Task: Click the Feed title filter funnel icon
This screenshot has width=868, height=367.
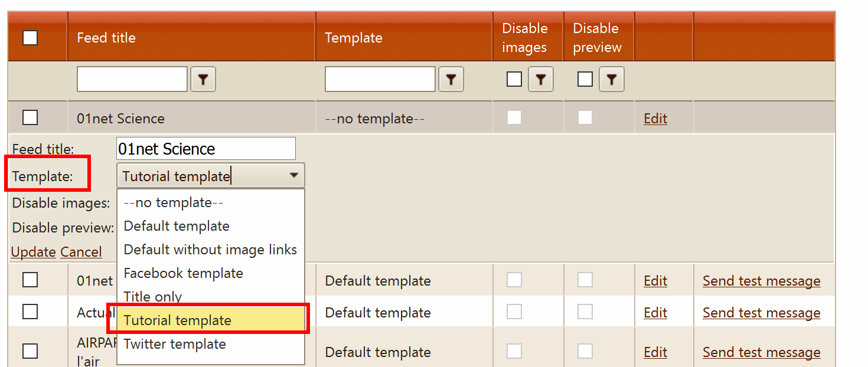Action: click(x=203, y=80)
